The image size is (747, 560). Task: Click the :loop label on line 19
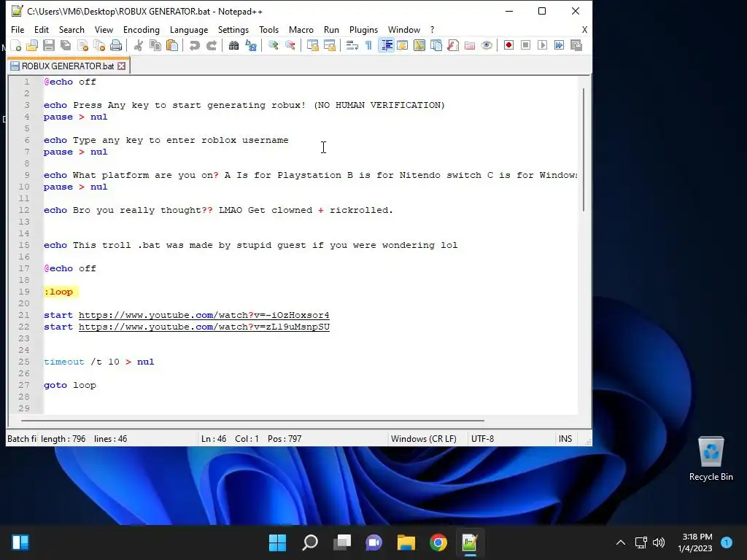pyautogui.click(x=58, y=292)
